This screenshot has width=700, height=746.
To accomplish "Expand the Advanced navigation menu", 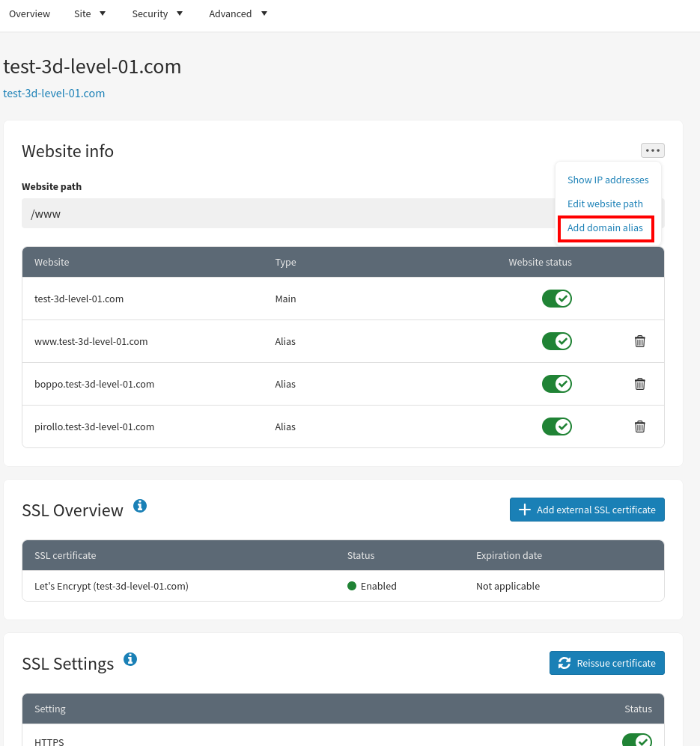I will point(238,13).
